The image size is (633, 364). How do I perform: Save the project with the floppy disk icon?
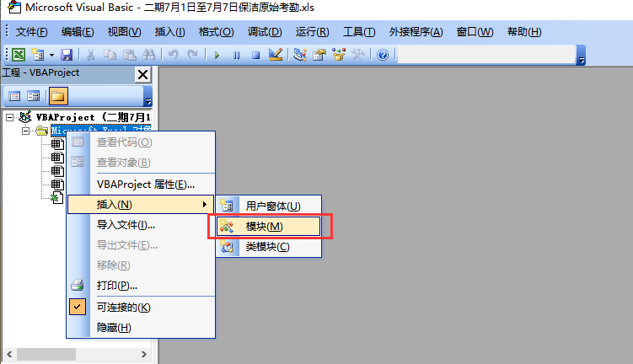(67, 55)
